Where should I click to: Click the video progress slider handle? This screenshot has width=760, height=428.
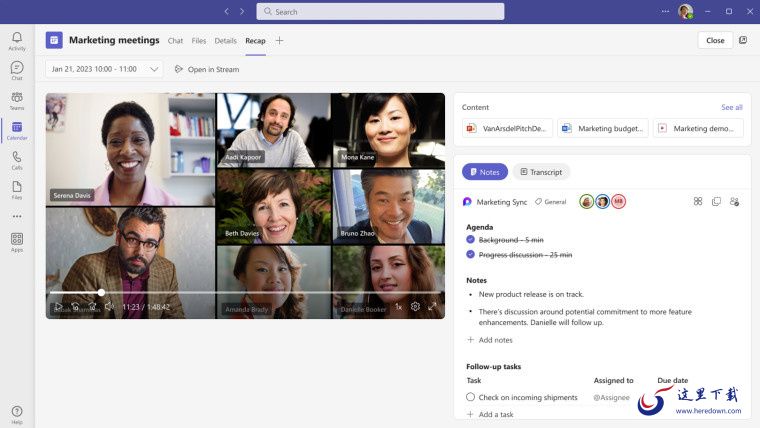click(x=101, y=292)
